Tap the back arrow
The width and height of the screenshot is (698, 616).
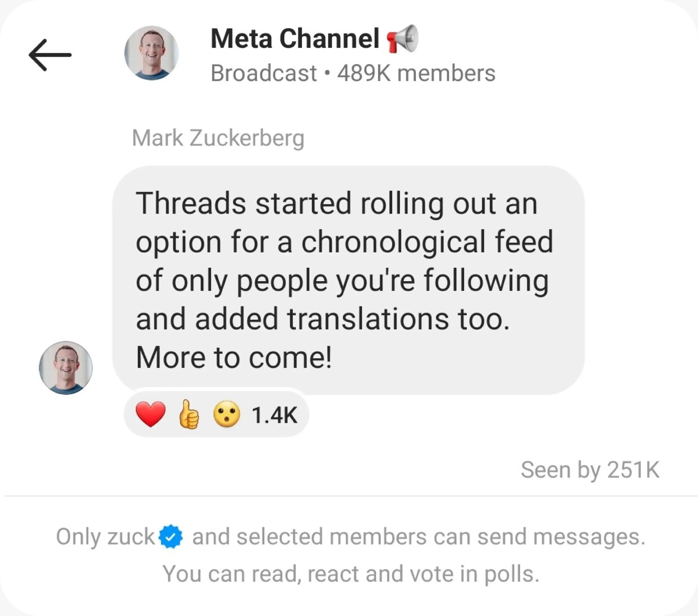pos(50,55)
